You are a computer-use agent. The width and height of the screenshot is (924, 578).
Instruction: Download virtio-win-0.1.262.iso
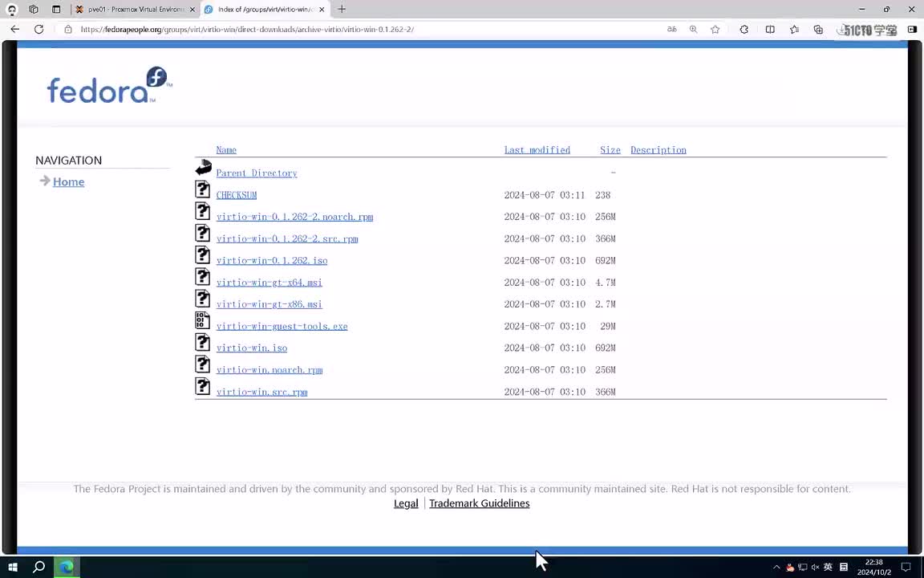[x=272, y=260]
